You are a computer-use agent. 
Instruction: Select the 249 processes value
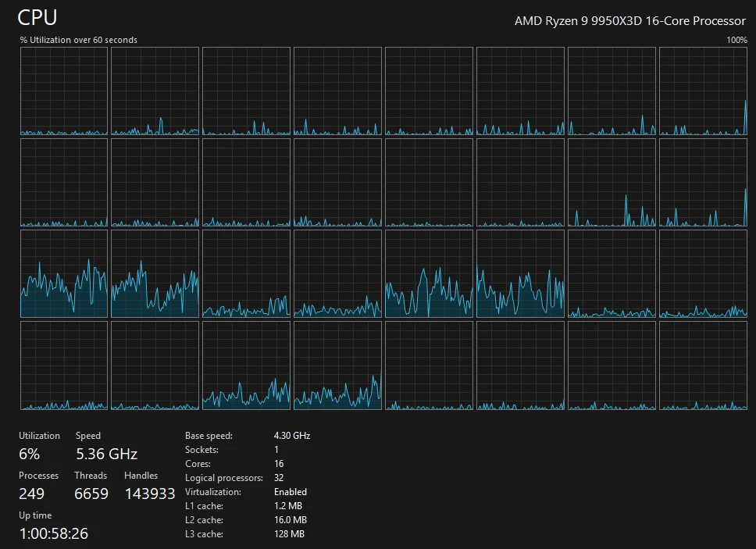[31, 494]
